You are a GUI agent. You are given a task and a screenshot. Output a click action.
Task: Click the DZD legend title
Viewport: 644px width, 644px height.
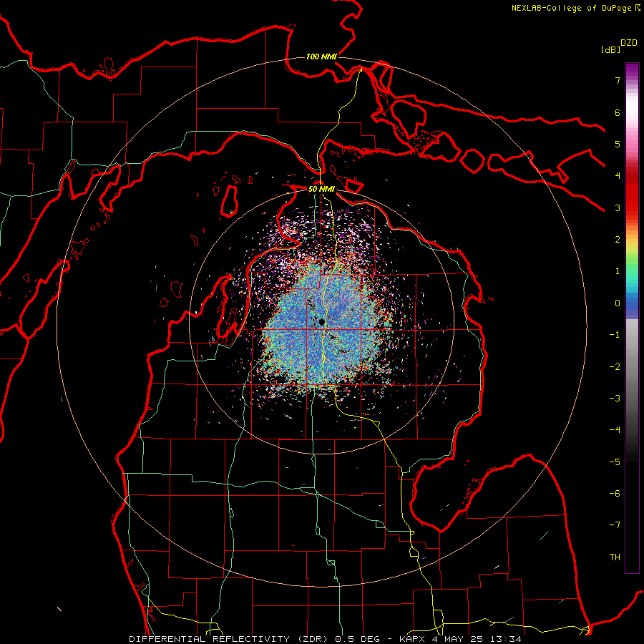point(628,43)
